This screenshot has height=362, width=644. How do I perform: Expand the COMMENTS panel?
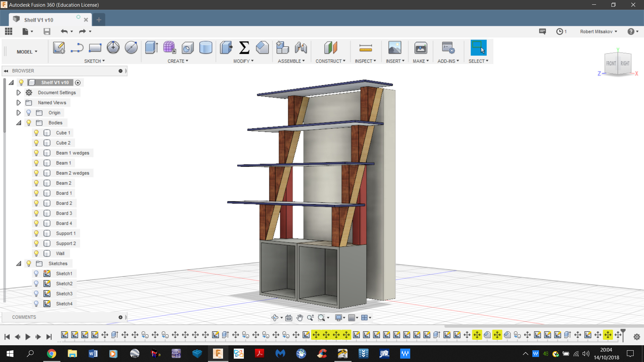click(120, 317)
